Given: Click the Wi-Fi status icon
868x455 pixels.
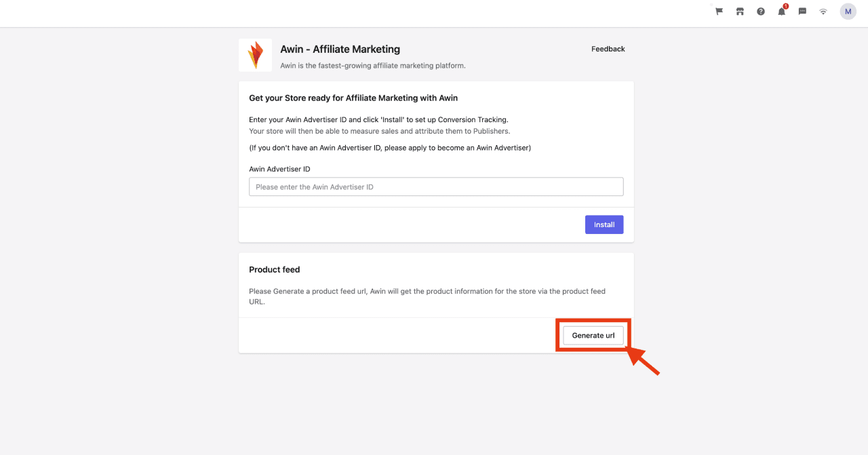Looking at the screenshot, I should 823,12.
